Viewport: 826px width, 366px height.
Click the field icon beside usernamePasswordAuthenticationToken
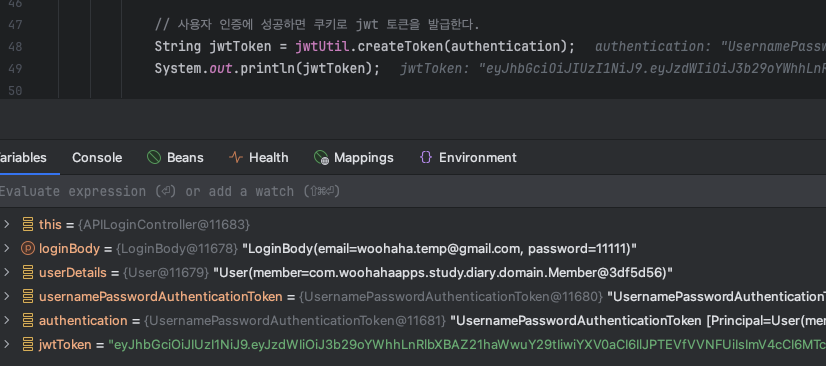pyautogui.click(x=28, y=296)
